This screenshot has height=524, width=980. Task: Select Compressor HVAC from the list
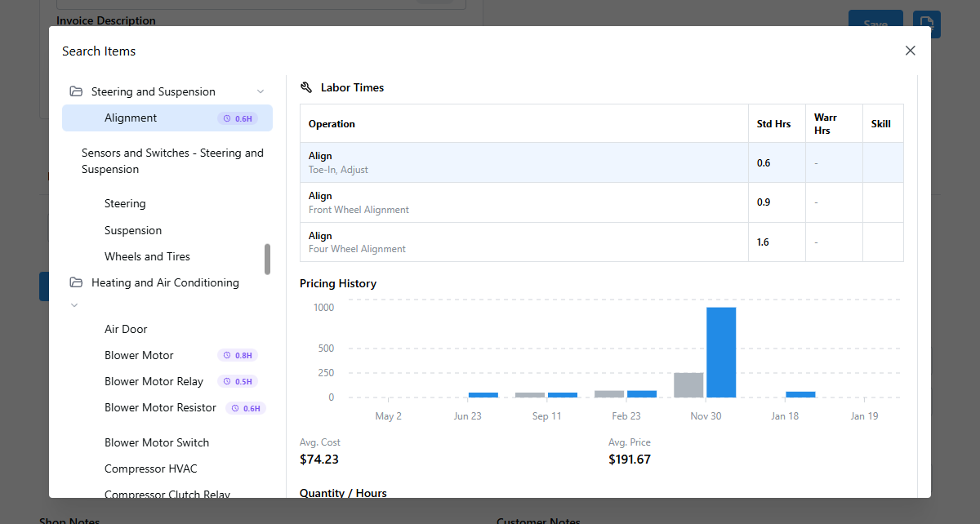point(149,468)
